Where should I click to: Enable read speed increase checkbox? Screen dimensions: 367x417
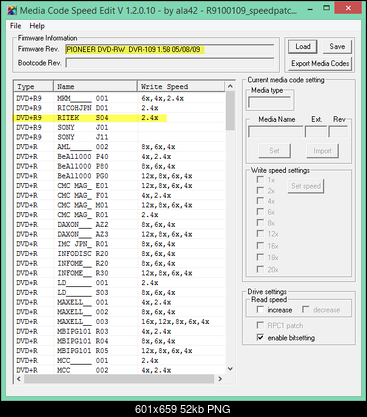pyautogui.click(x=260, y=310)
